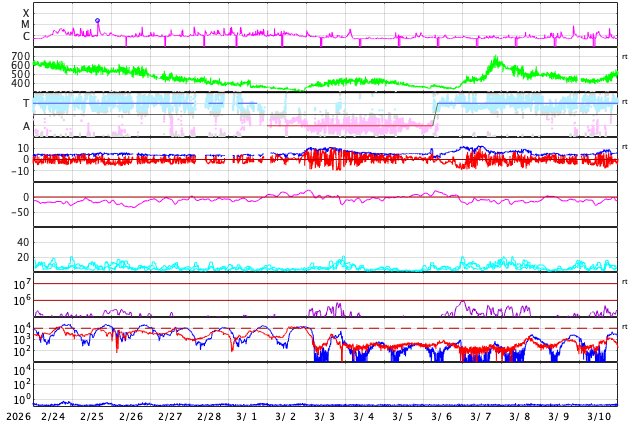
Task: Click the A sector label
Action: pyautogui.click(x=26, y=126)
